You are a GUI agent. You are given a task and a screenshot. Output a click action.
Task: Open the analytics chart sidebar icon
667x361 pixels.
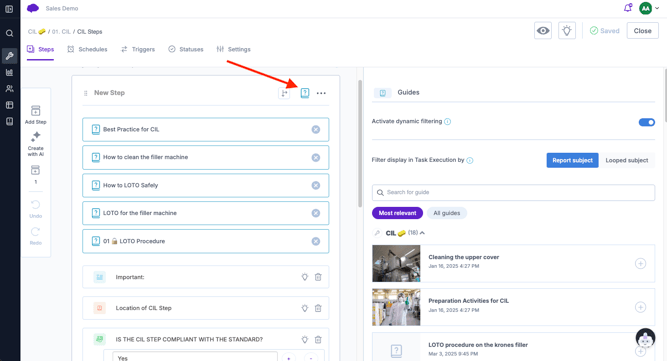[x=9, y=72]
